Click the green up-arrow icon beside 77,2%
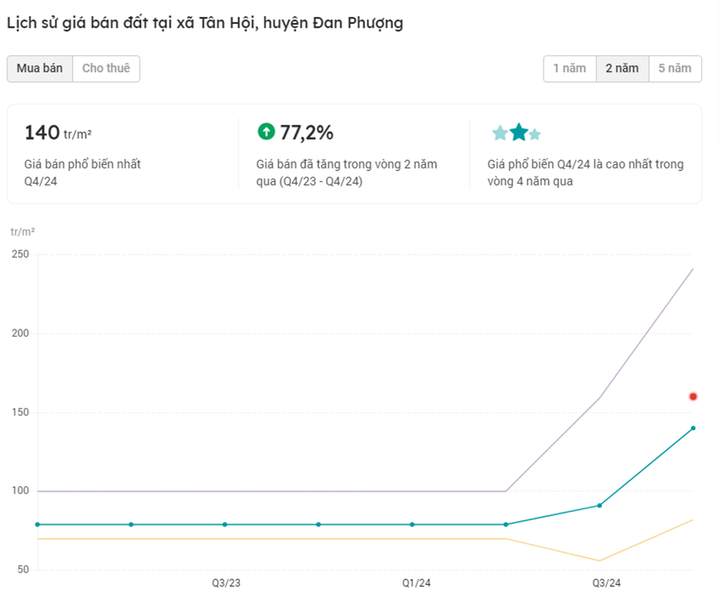Viewport: 720px width, 607px height. pos(266,131)
